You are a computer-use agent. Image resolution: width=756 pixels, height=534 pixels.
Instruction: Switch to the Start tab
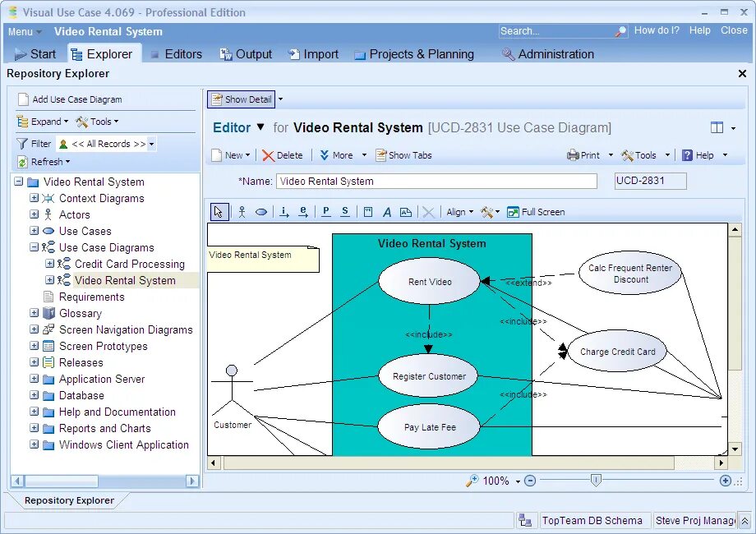(x=35, y=54)
